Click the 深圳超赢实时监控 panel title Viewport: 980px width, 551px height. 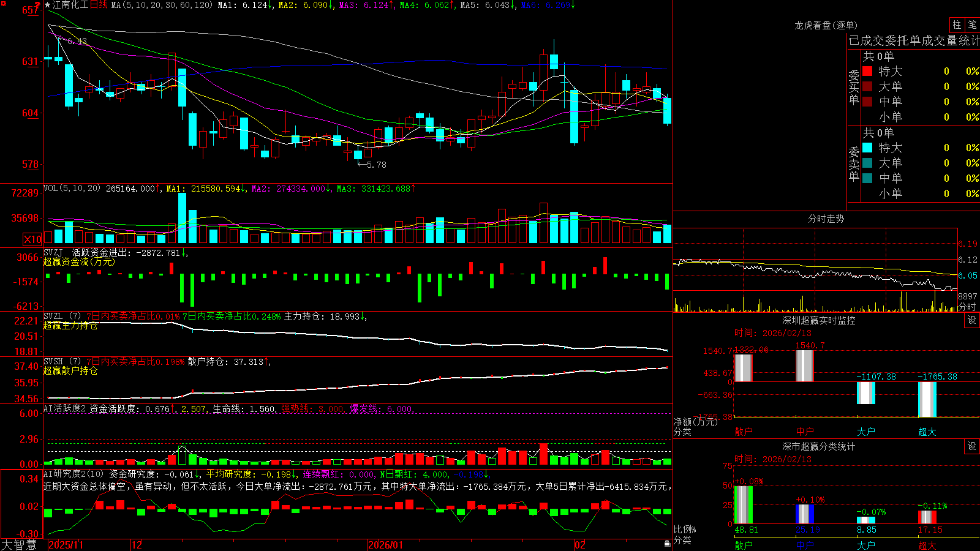click(819, 320)
